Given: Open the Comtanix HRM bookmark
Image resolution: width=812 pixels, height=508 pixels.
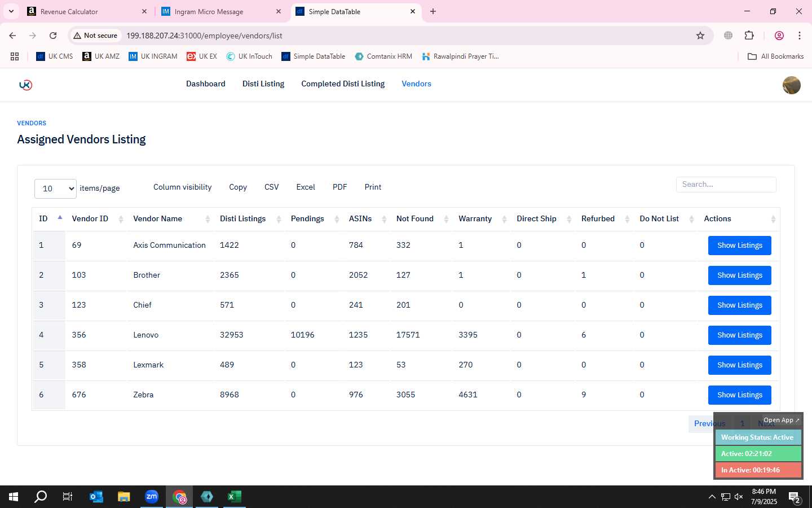Looking at the screenshot, I should click(x=383, y=56).
